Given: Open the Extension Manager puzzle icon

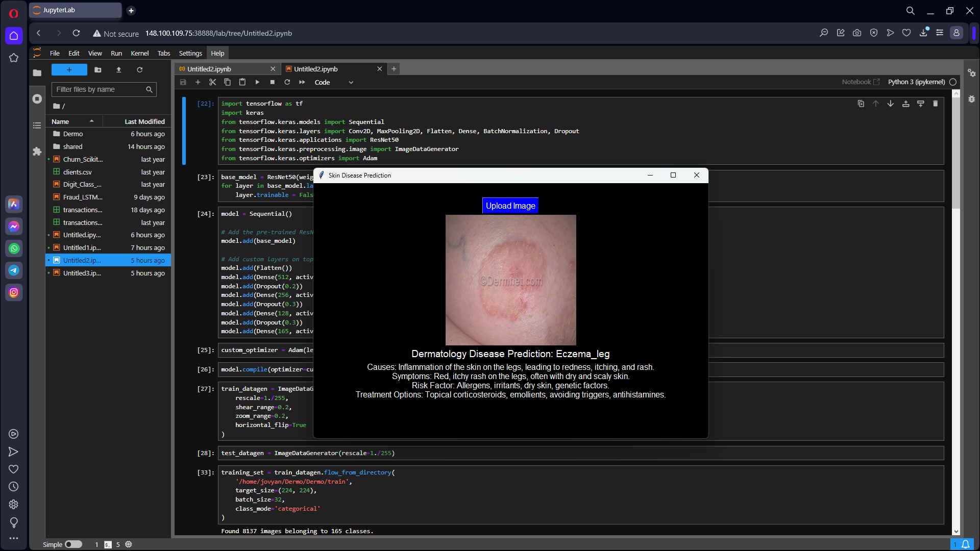Looking at the screenshot, I should pos(37,152).
